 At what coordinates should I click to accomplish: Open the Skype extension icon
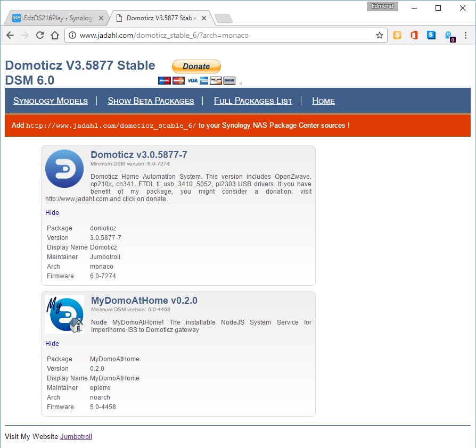point(431,35)
